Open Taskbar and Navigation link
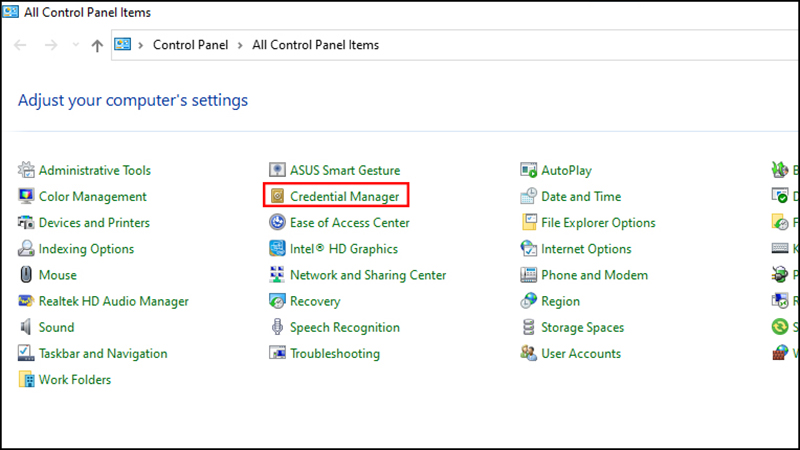This screenshot has width=800, height=450. click(103, 354)
